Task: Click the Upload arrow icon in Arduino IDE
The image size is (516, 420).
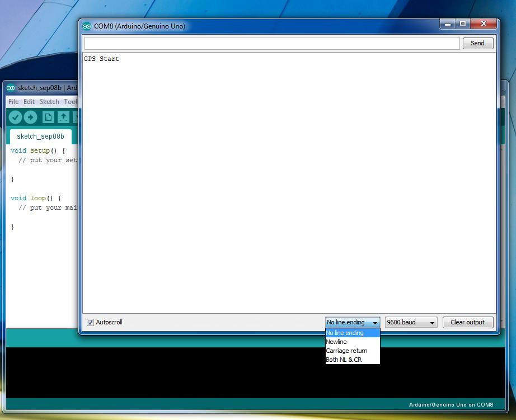Action: pyautogui.click(x=30, y=117)
